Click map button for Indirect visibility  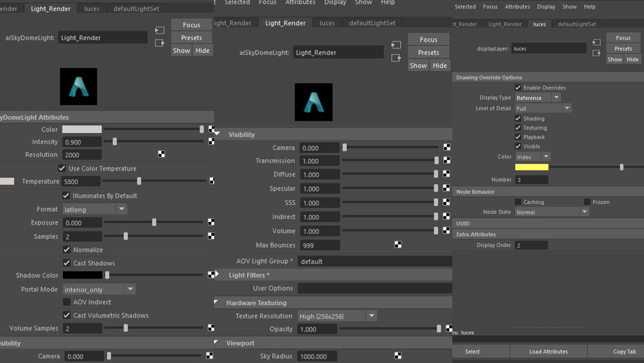tap(446, 216)
